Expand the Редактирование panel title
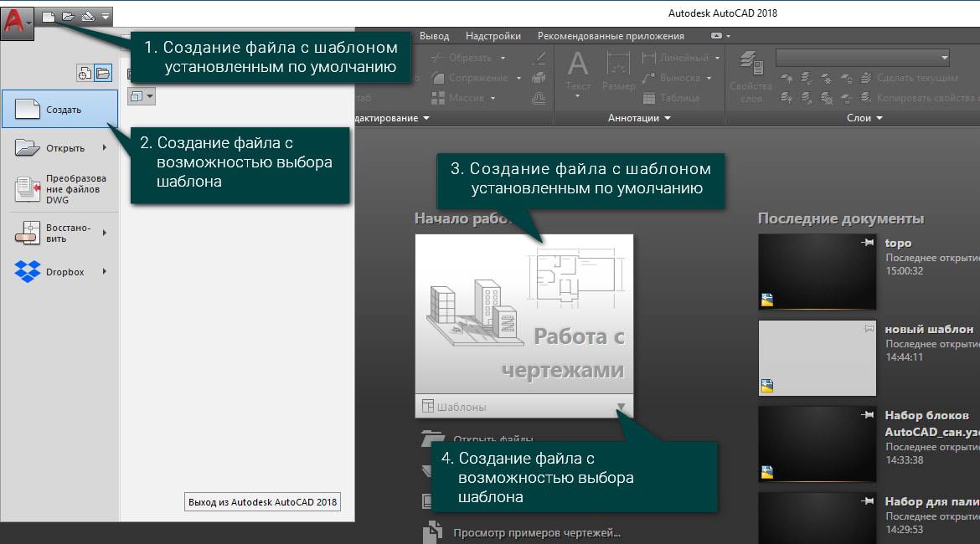This screenshot has width=980, height=544. tap(393, 118)
